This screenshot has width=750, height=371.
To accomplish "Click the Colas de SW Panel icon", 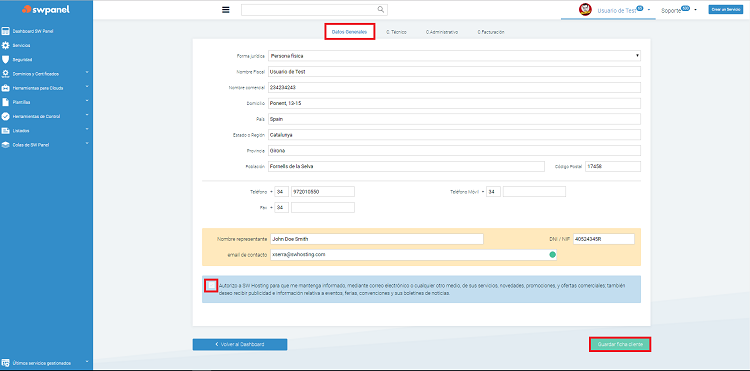I will pyautogui.click(x=5, y=144).
